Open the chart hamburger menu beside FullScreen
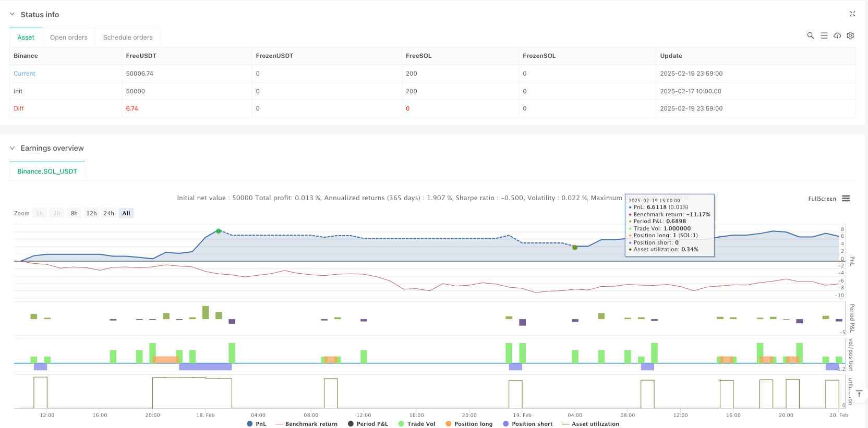This screenshot has width=868, height=428. [846, 199]
